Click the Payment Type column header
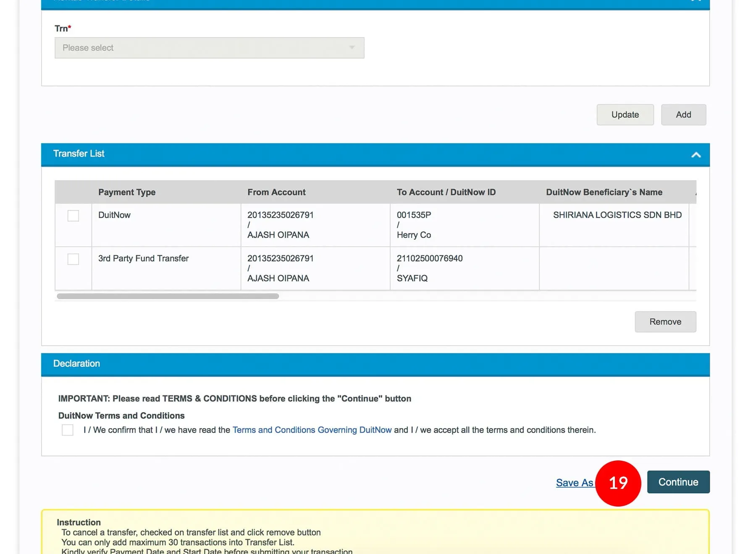The image size is (756, 554). click(127, 192)
